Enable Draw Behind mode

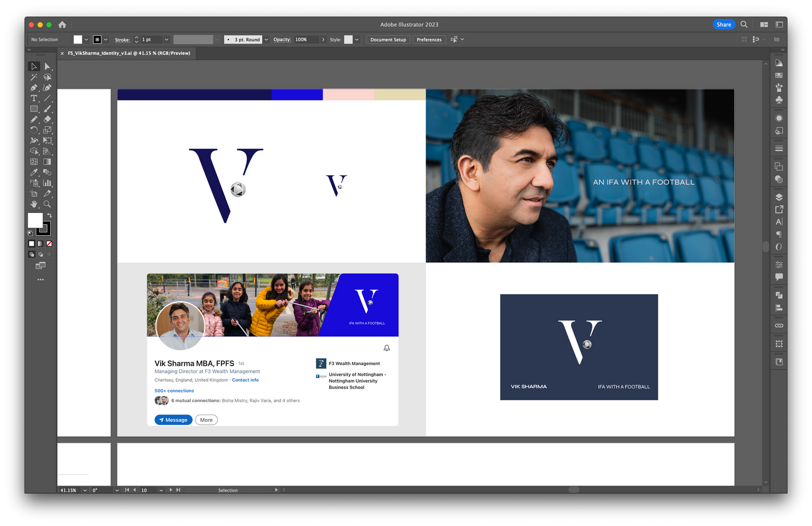(40, 254)
